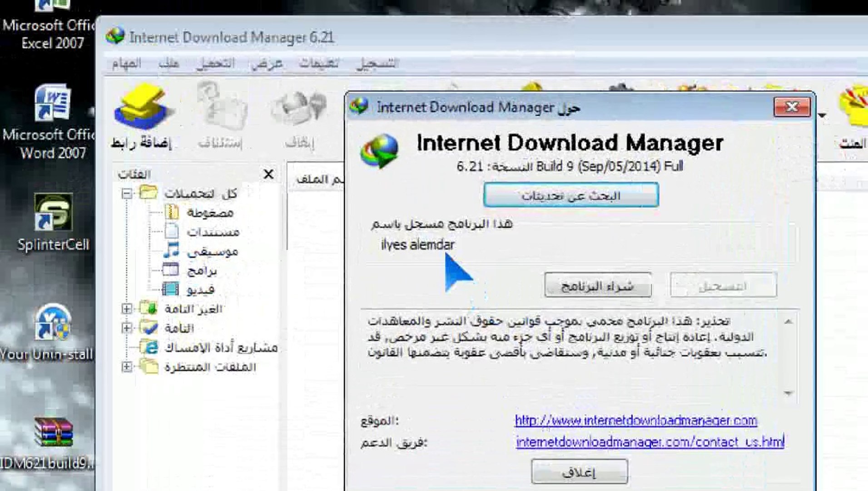Open the View (عرض) menu

click(x=267, y=63)
